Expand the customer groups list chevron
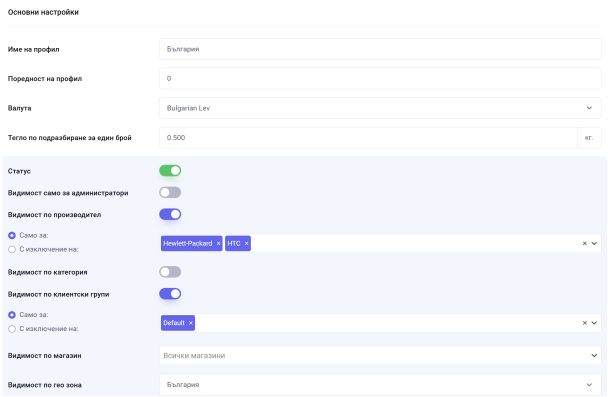The width and height of the screenshot is (608, 397). tap(594, 323)
